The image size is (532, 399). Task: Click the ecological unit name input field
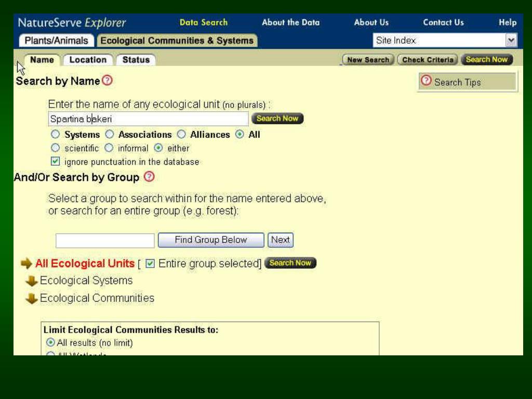point(148,119)
